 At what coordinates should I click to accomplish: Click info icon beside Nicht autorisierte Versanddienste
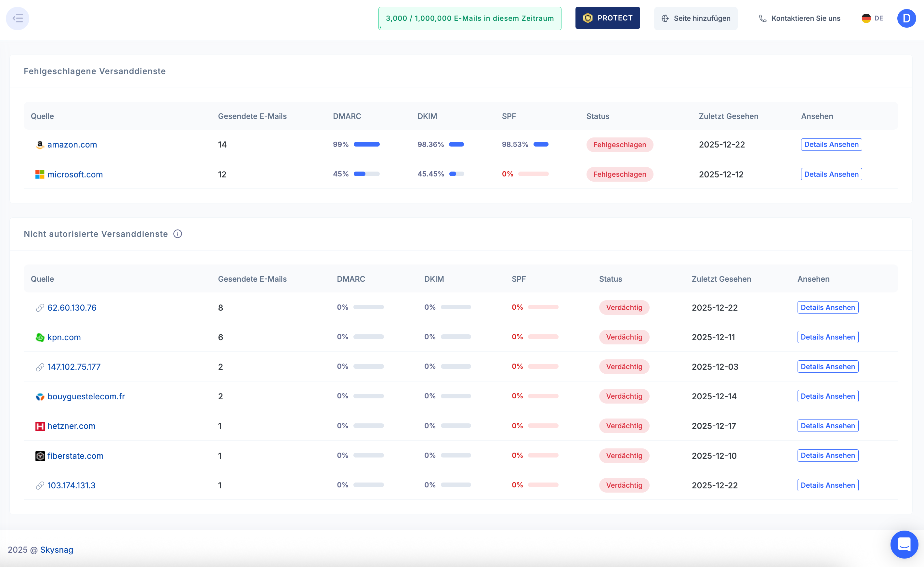[x=178, y=234]
